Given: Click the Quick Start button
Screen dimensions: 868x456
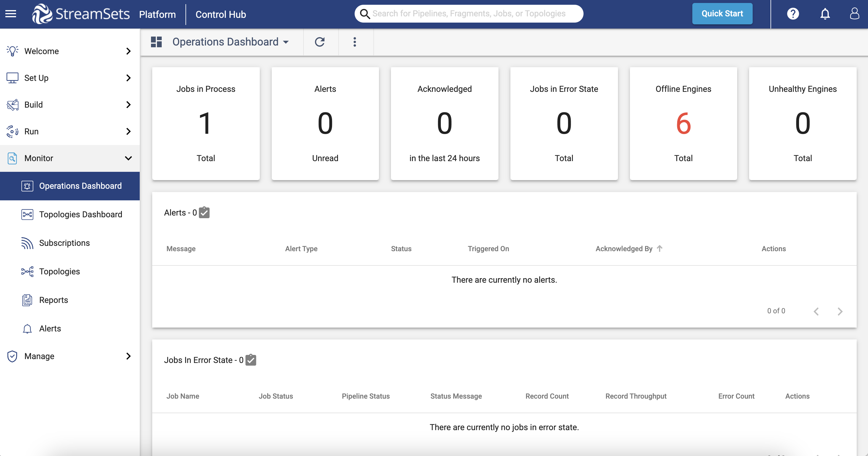Looking at the screenshot, I should pos(722,13).
